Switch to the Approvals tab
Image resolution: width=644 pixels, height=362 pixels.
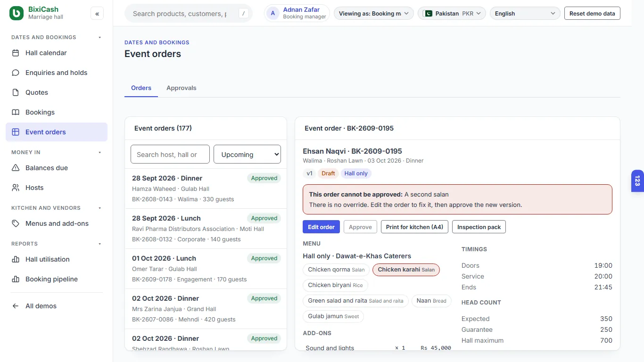(x=181, y=88)
